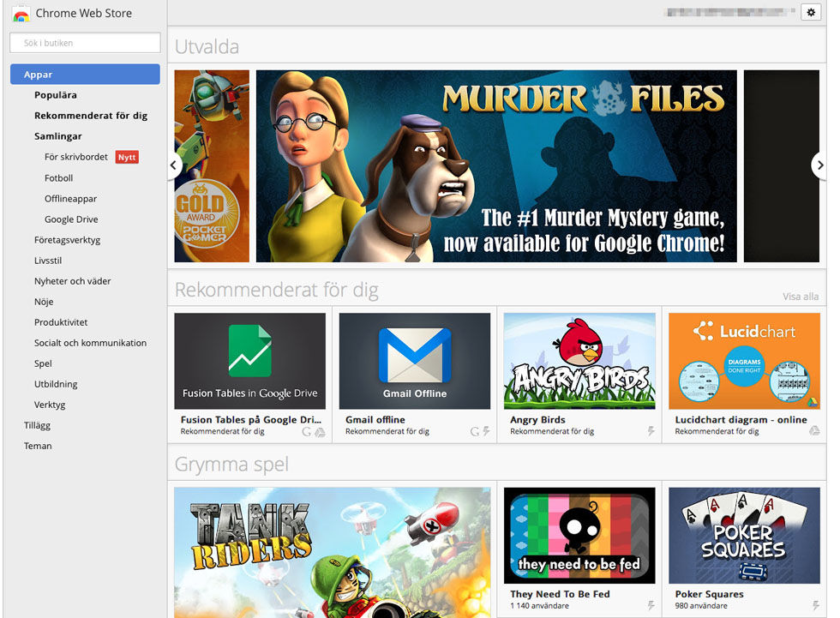Browse the Nyheter och väder category
Viewport: 840px width, 618px height.
point(73,281)
